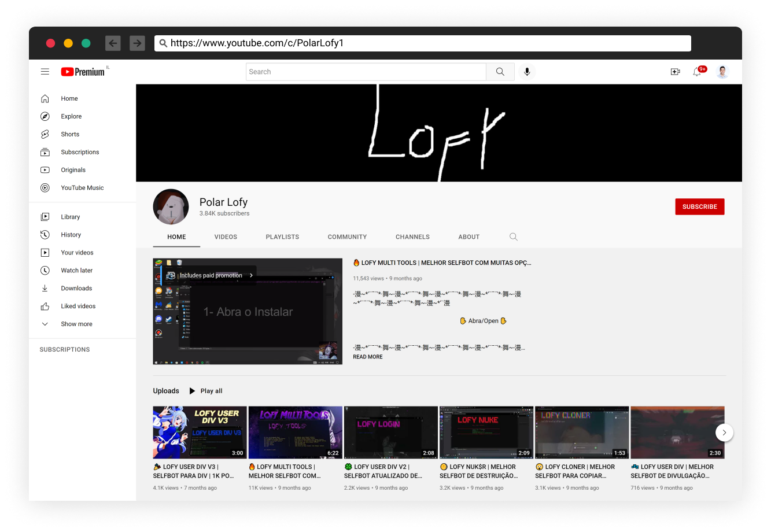The height and width of the screenshot is (532, 771).
Task: Open LOFY USER DIV | MELHOR video title
Action: click(673, 471)
